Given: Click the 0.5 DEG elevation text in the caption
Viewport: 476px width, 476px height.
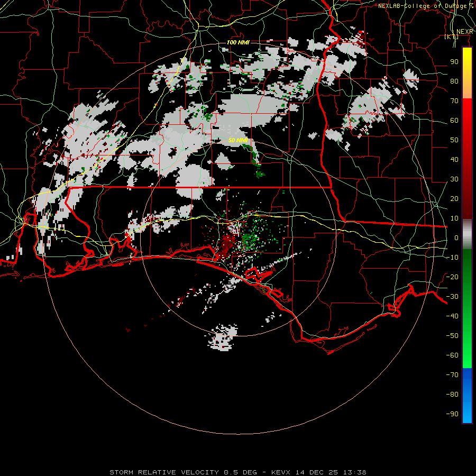Looking at the screenshot, I should pos(241,472).
